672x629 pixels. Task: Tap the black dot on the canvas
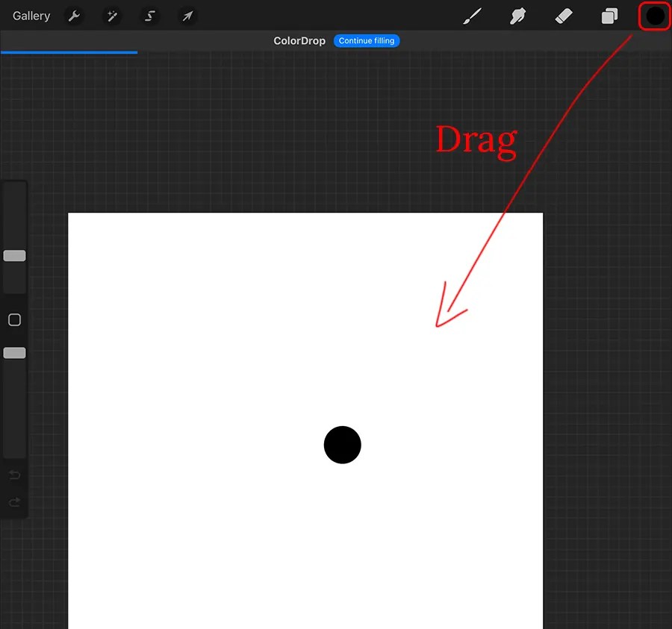tap(342, 445)
